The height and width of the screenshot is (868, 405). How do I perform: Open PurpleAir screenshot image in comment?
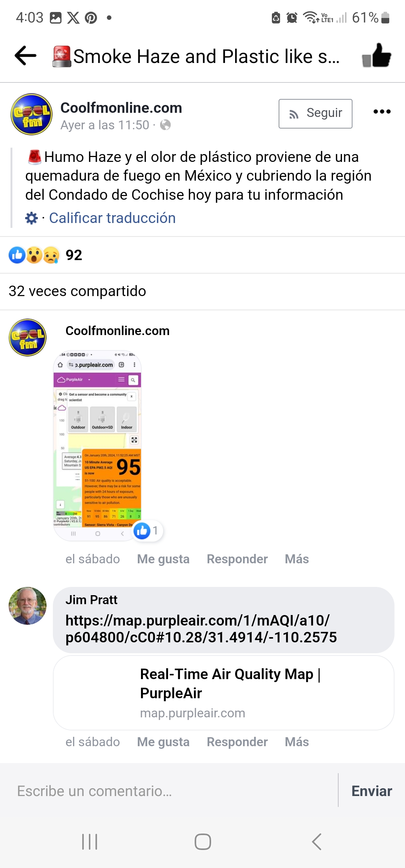click(x=97, y=446)
